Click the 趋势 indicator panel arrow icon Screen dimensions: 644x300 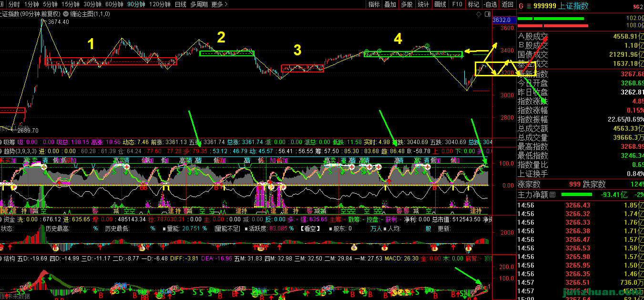[x=1, y=151]
